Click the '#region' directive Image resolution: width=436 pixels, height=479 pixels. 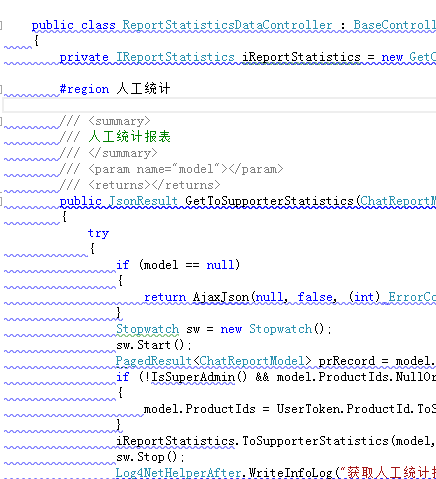pyautogui.click(x=84, y=89)
